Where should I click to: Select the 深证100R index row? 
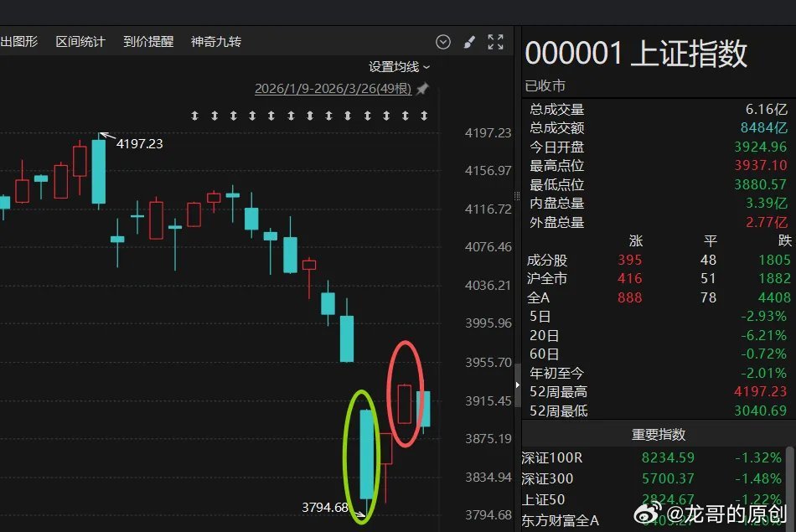tap(653, 458)
